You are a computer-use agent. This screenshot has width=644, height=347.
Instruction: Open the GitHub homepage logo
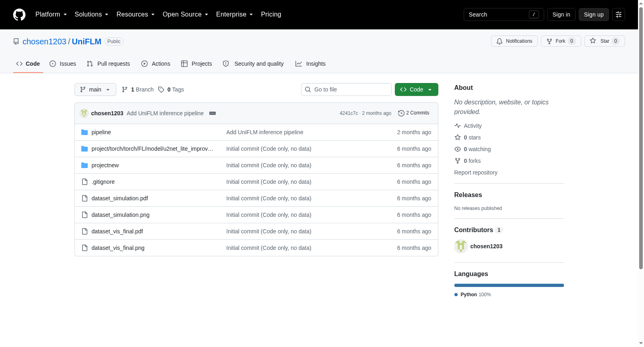click(19, 15)
